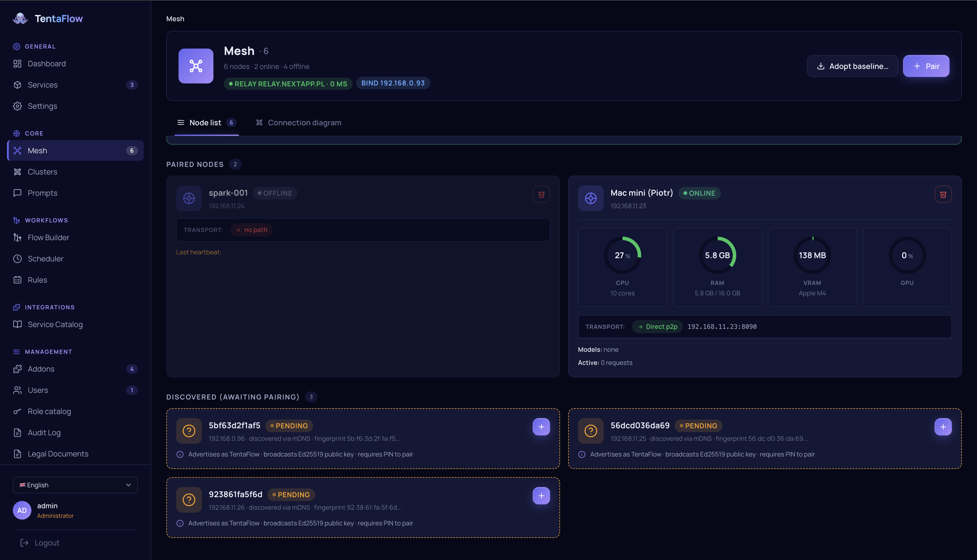The height and width of the screenshot is (560, 977).
Task: Click the Services count badge 3
Action: click(x=132, y=85)
